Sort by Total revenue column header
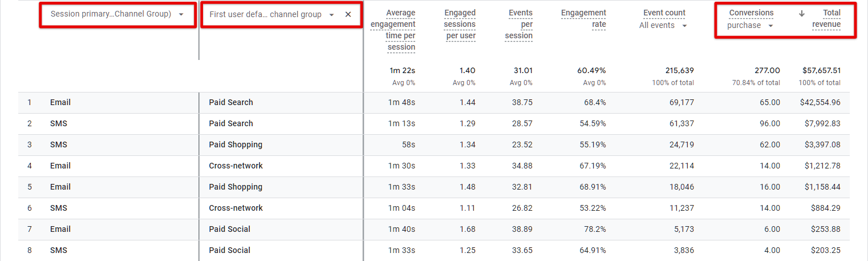This screenshot has width=868, height=261. (826, 19)
